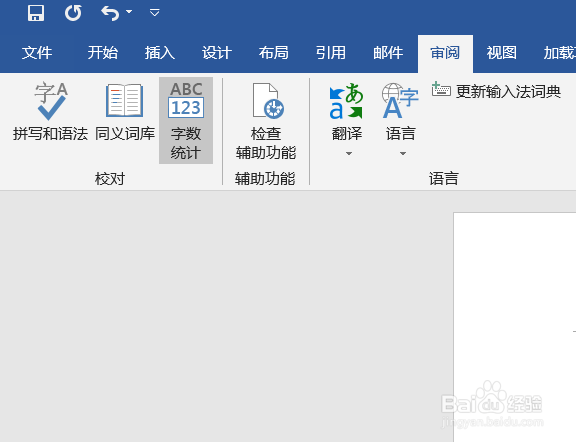Screen dimensions: 576x442
Task: Open the 文件 (File) tab
Action: click(x=37, y=53)
